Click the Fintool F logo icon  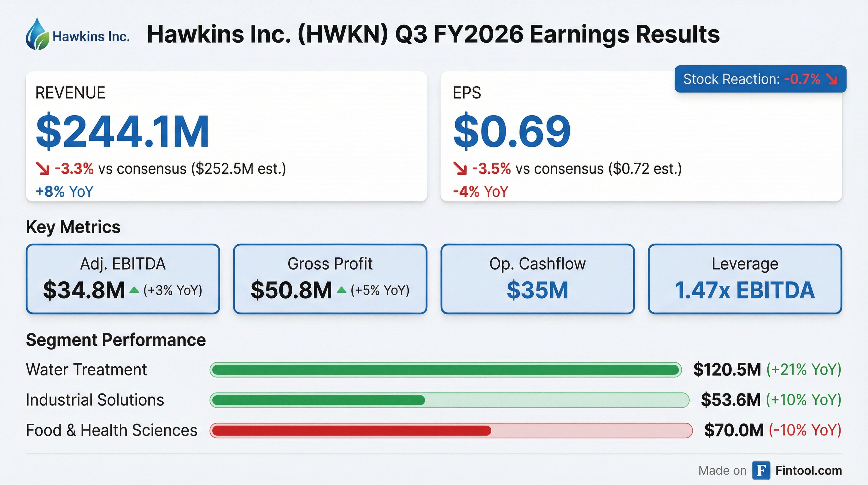(x=761, y=470)
